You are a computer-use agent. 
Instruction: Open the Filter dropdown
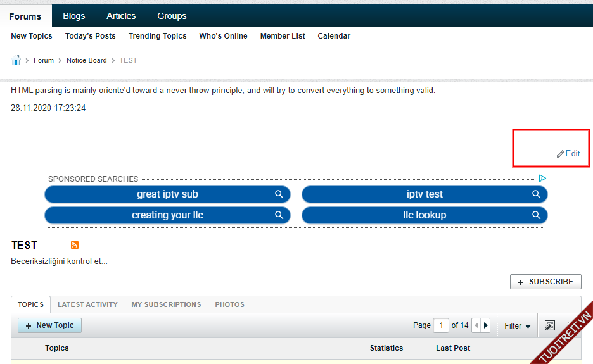pyautogui.click(x=518, y=325)
